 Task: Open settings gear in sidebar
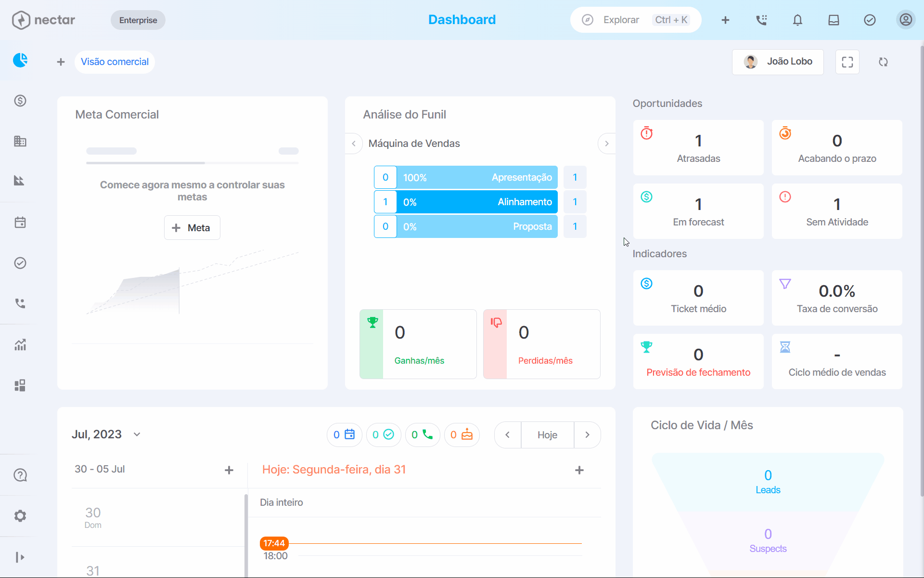(x=20, y=516)
